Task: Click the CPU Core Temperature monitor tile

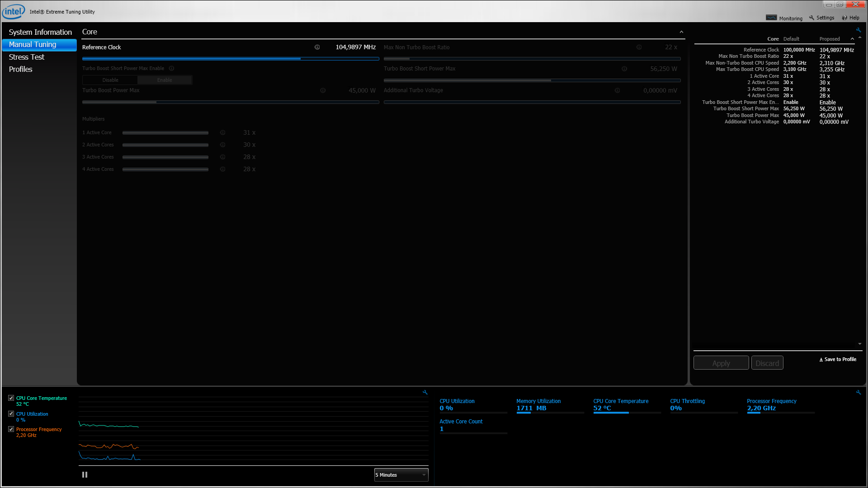Action: tap(627, 405)
